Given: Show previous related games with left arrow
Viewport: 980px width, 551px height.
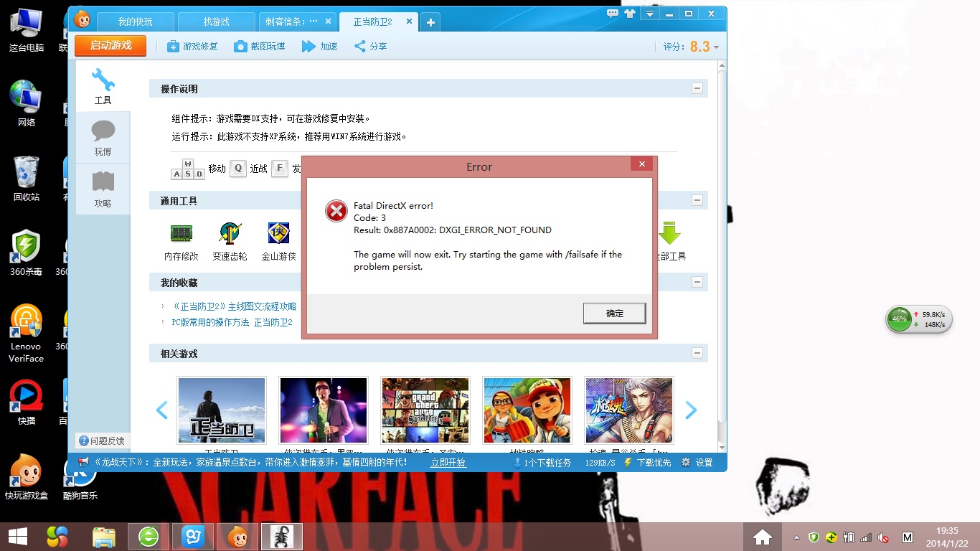Looking at the screenshot, I should click(162, 410).
